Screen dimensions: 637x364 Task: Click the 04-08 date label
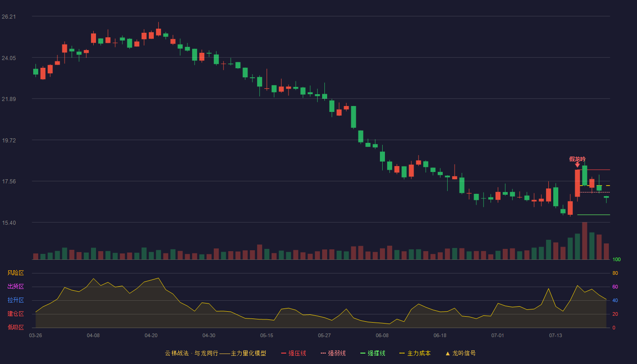pos(93,335)
